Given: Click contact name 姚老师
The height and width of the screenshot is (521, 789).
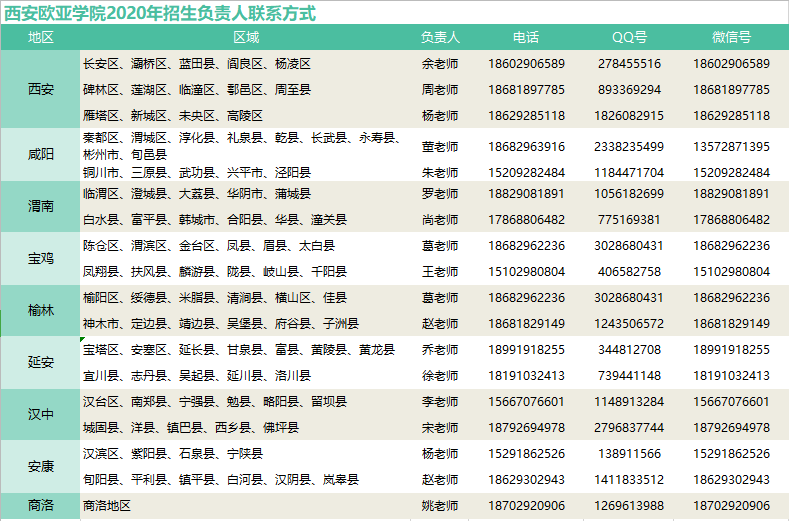Looking at the screenshot, I should (x=440, y=505).
